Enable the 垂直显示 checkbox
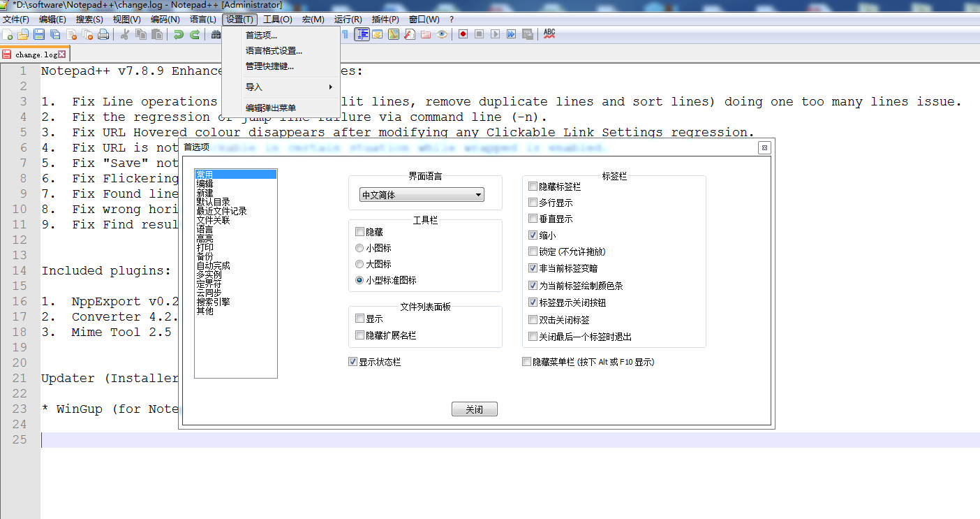The height and width of the screenshot is (519, 980). pyautogui.click(x=533, y=219)
